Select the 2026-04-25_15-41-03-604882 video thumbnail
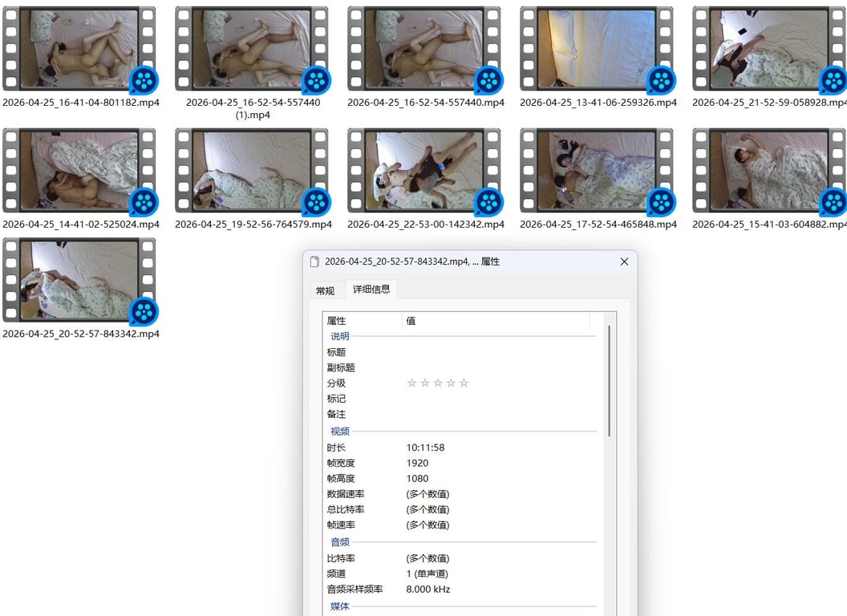The width and height of the screenshot is (847, 616). click(769, 170)
